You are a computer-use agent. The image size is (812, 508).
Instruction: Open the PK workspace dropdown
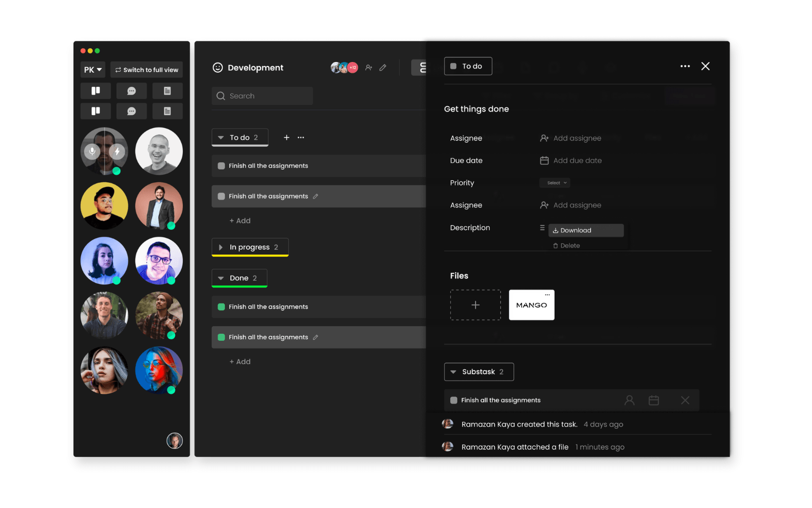93,70
